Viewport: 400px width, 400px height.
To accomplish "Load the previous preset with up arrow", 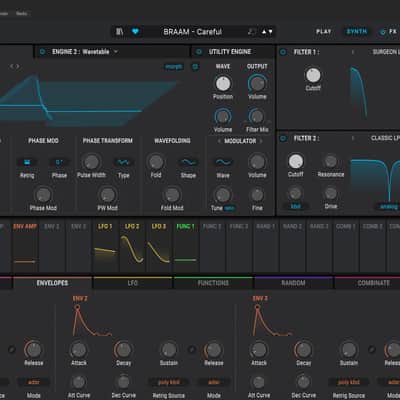I will click(264, 32).
